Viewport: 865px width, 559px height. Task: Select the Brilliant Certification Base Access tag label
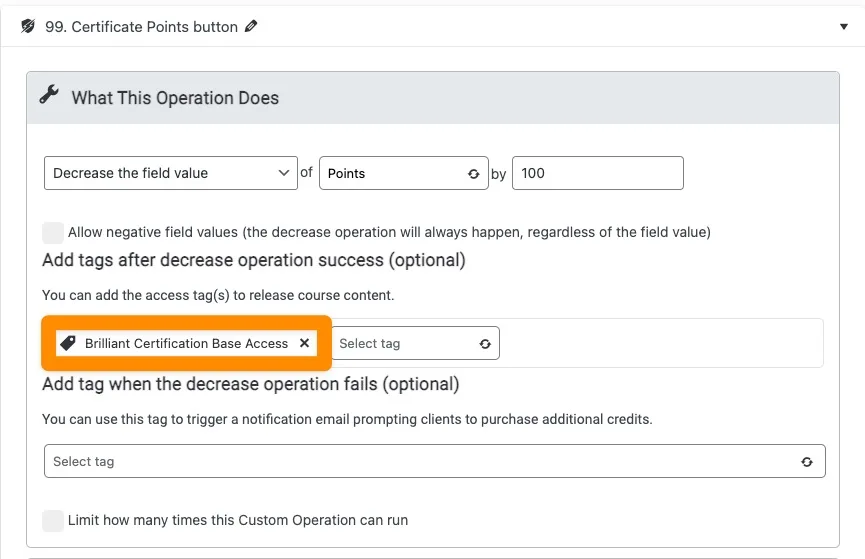(x=186, y=343)
